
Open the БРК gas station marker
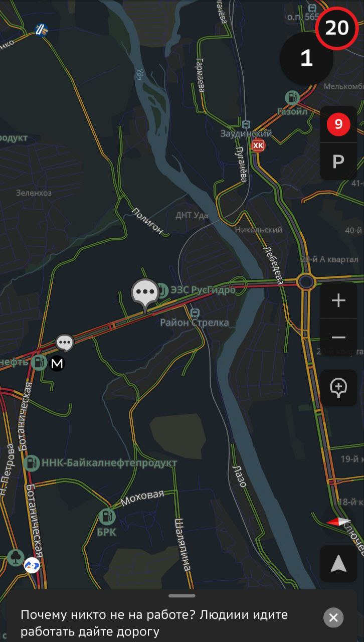click(107, 516)
